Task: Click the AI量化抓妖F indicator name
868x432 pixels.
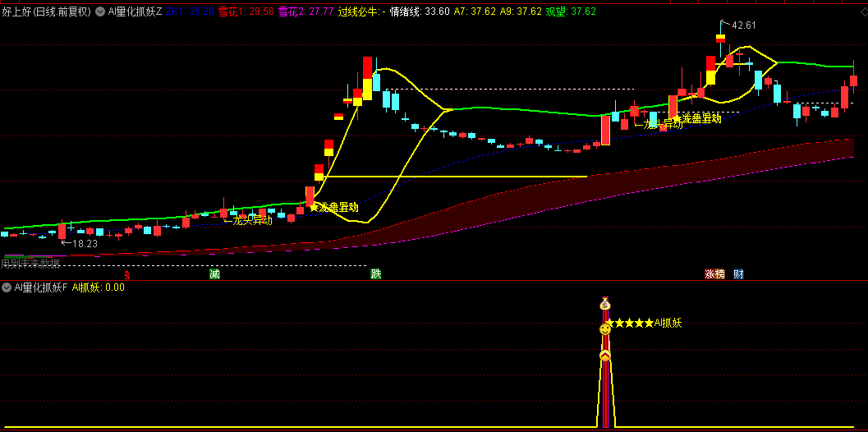Action: coord(40,287)
